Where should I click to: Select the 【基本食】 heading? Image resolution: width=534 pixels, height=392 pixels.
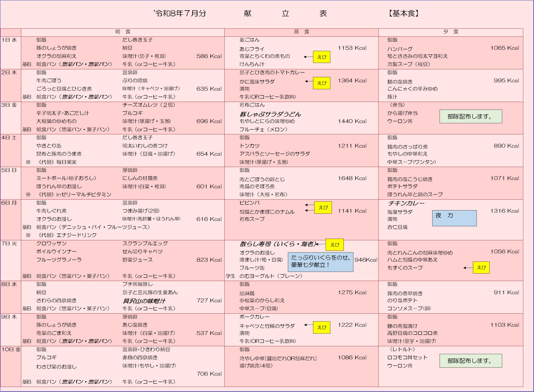click(x=404, y=13)
